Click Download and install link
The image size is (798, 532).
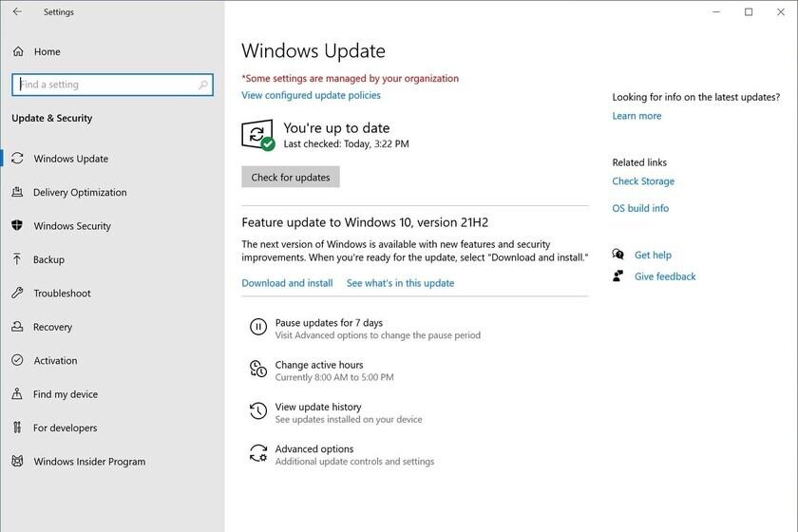coord(287,283)
